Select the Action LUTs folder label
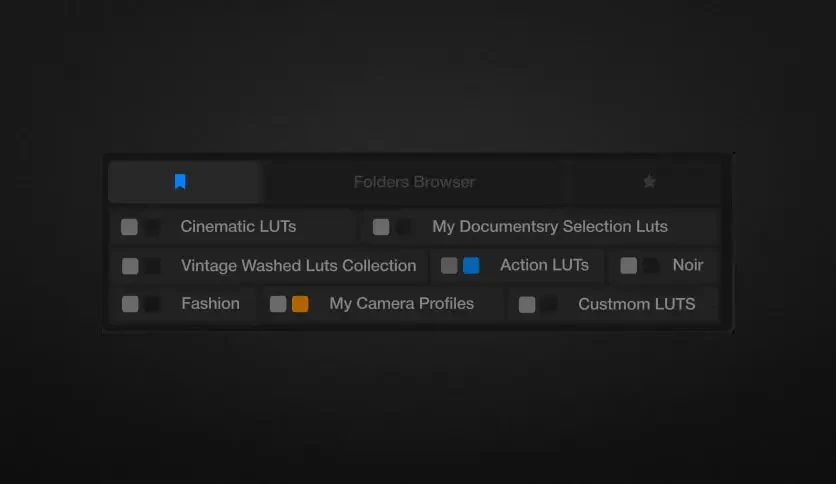This screenshot has width=836, height=484. [x=544, y=265]
